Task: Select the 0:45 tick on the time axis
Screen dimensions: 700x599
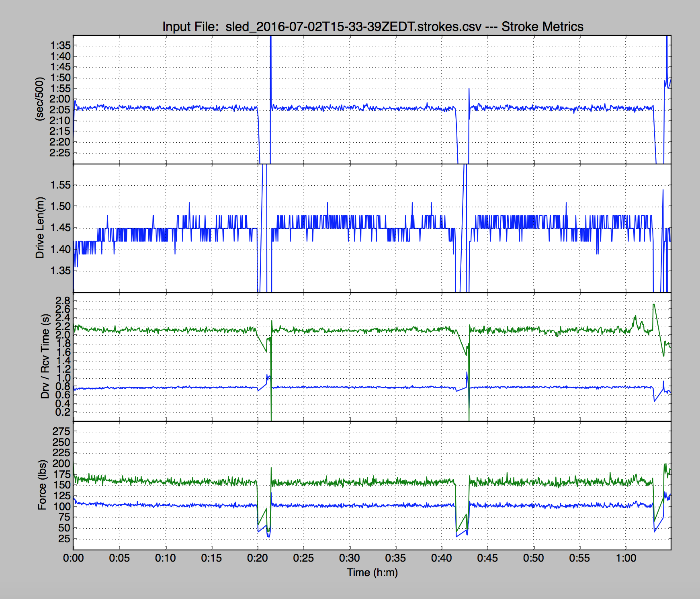Action: 487,558
